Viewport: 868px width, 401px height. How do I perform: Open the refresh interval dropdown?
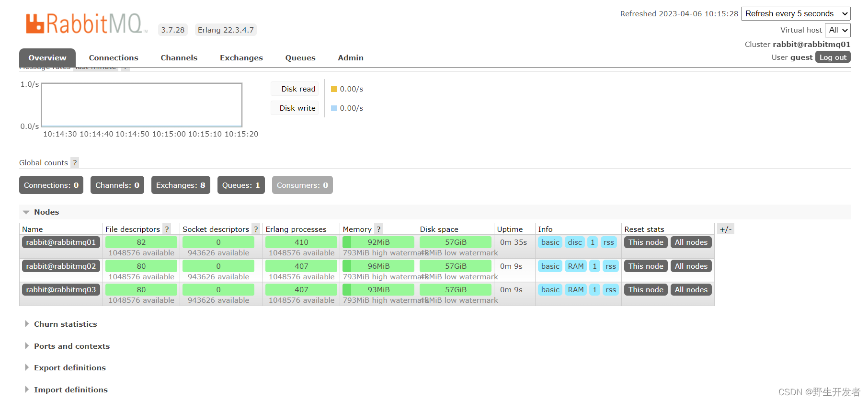click(x=796, y=14)
